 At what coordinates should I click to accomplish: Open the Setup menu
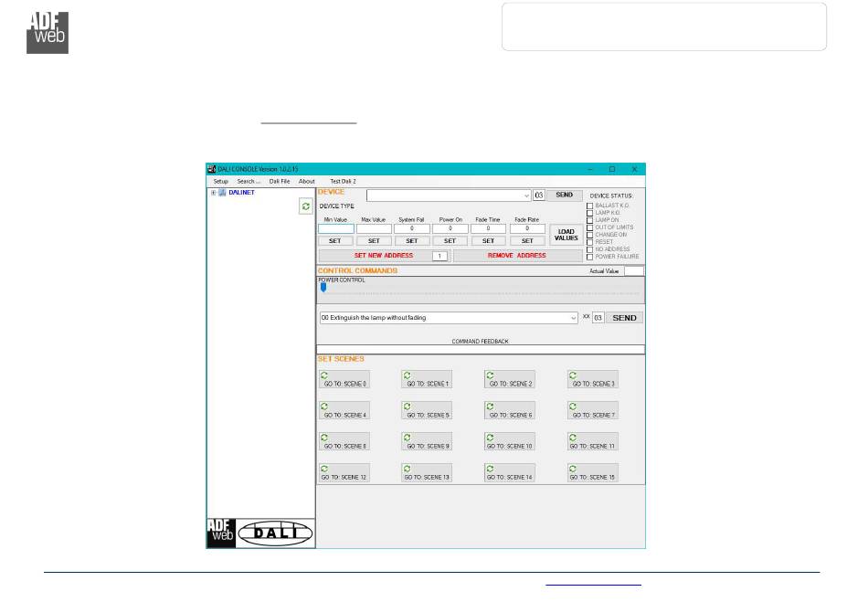(x=221, y=182)
